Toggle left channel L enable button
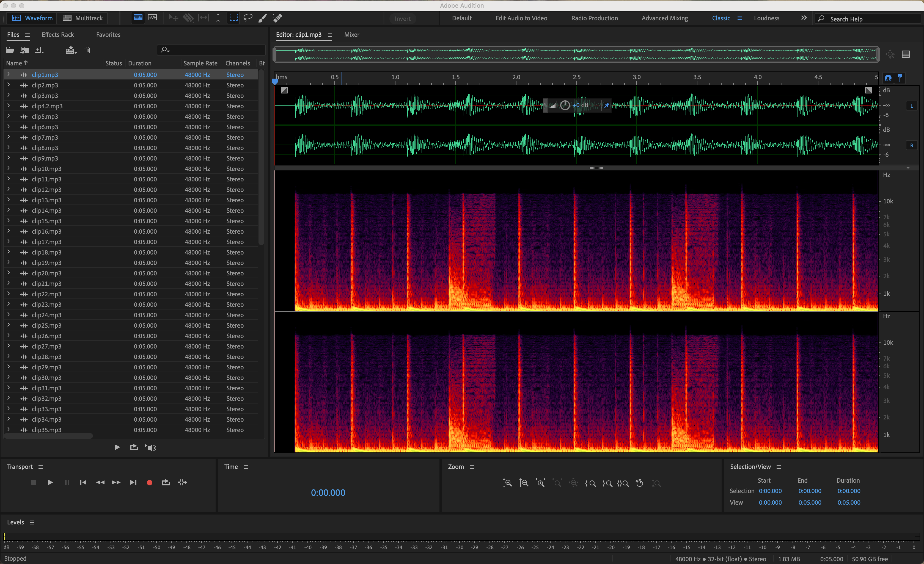Image resolution: width=924 pixels, height=564 pixels. [912, 106]
